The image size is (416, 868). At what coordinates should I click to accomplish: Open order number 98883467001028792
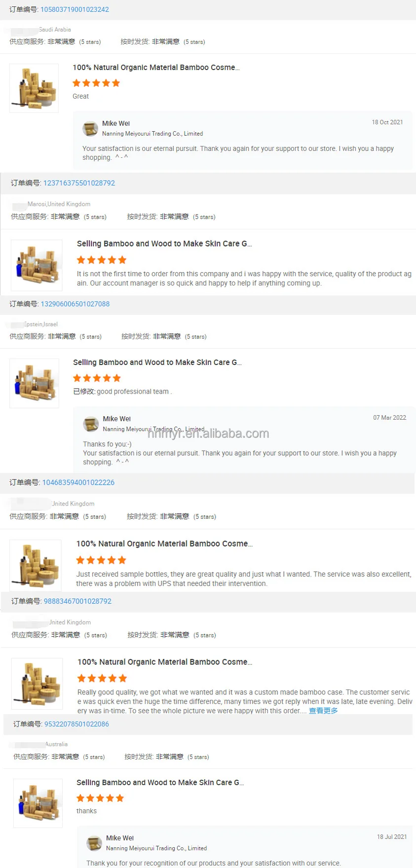pos(77,601)
